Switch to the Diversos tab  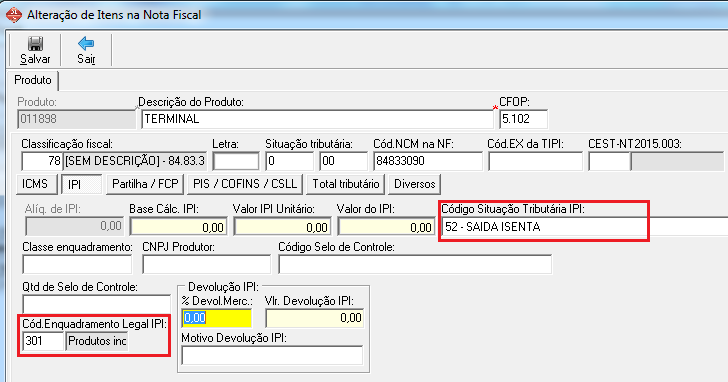[x=415, y=184]
